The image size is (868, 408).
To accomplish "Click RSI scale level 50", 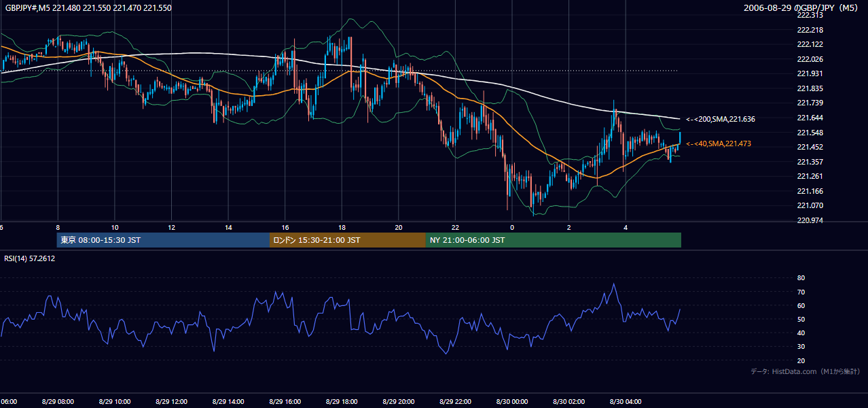I will (x=801, y=319).
